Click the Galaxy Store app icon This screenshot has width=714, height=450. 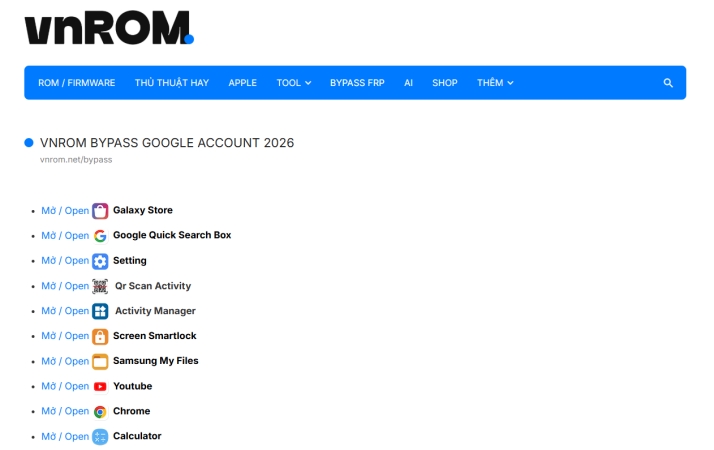tap(100, 211)
